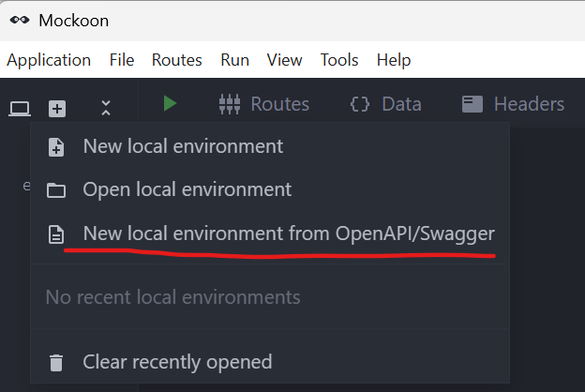The height and width of the screenshot is (392, 585).
Task: Open the Tools menu
Action: click(339, 60)
